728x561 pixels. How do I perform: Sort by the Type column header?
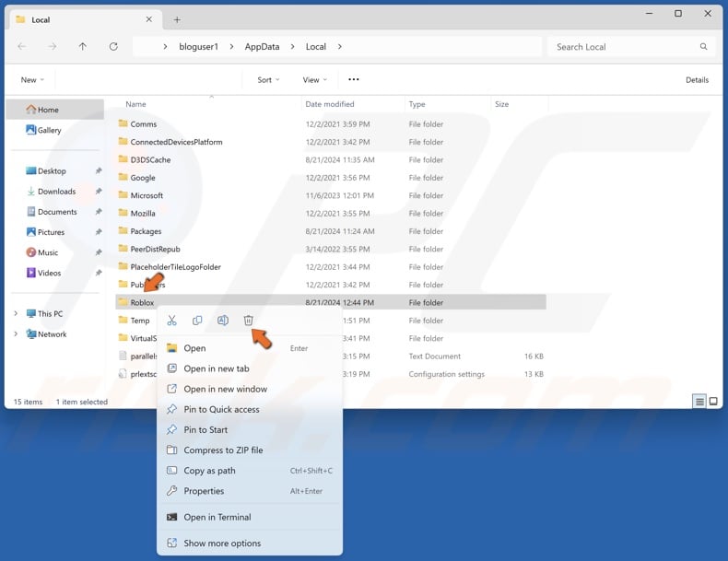(x=448, y=104)
